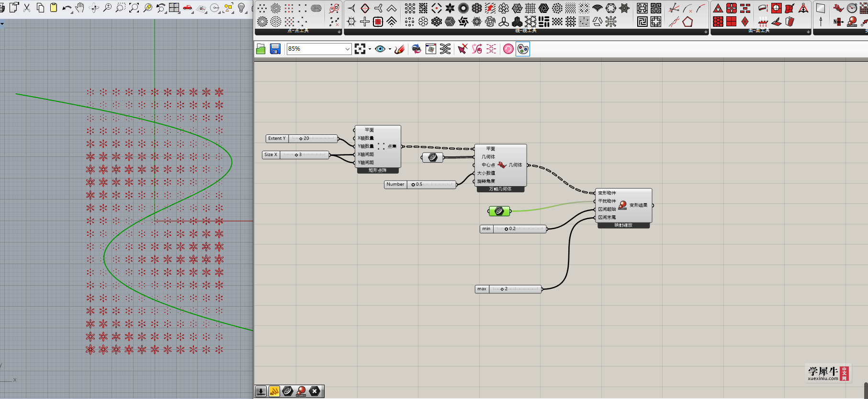Viewport: 868px width, 399px height.
Task: Click the wifi-shaped pattern icon
Action: (597, 8)
